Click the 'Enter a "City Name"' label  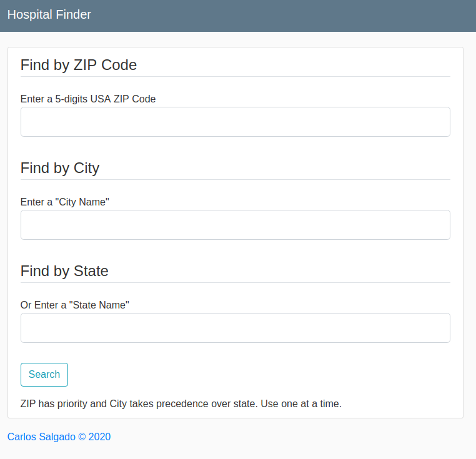pyautogui.click(x=65, y=202)
